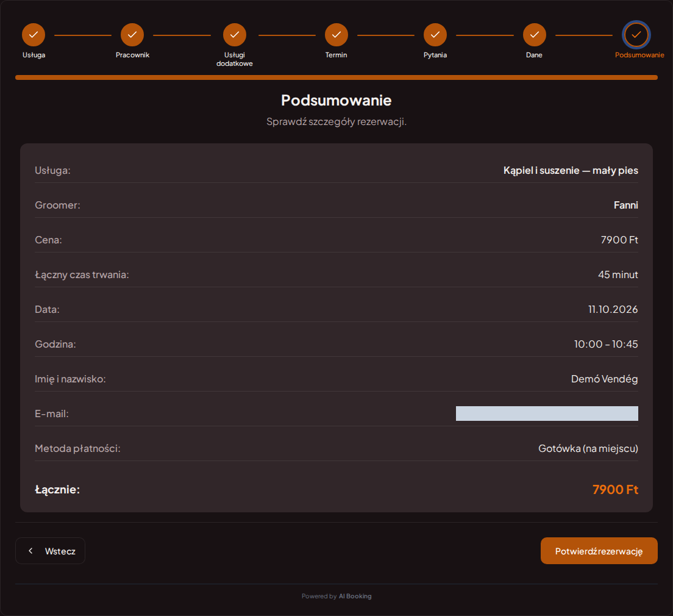This screenshot has width=673, height=616.
Task: Return to the Dane step checkmark icon
Action: click(535, 35)
